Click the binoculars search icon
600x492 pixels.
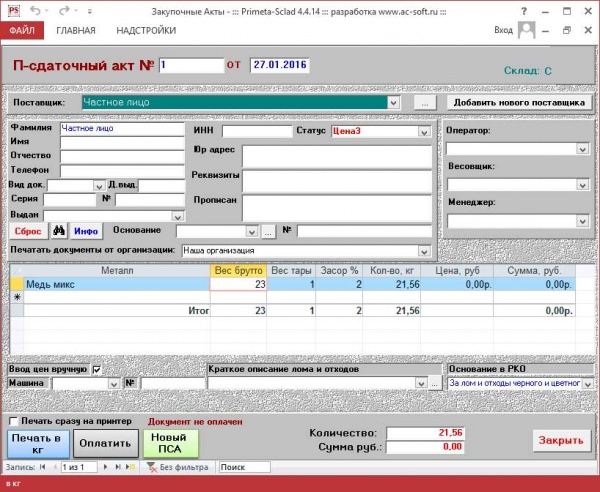[x=59, y=231]
